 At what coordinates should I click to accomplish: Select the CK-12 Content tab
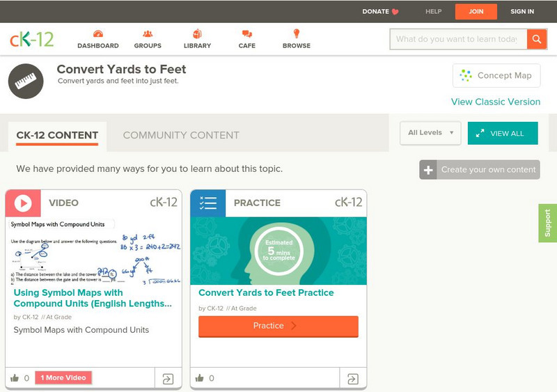(57, 135)
